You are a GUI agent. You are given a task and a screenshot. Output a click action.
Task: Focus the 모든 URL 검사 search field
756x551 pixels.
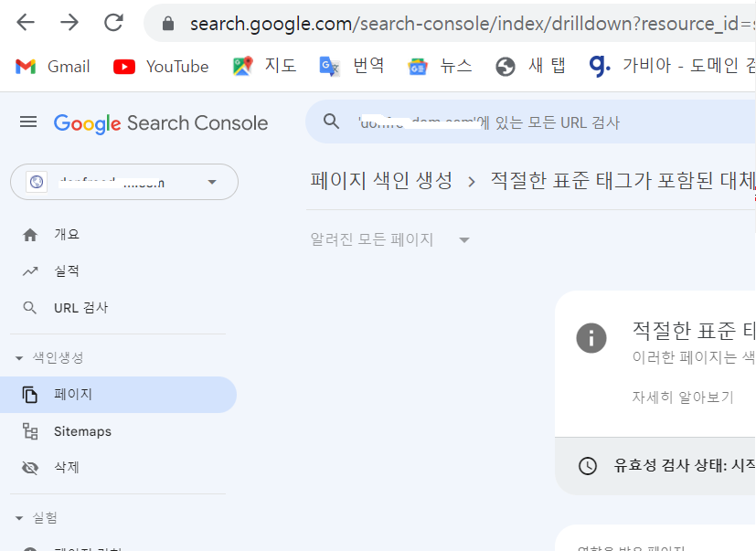(x=530, y=122)
